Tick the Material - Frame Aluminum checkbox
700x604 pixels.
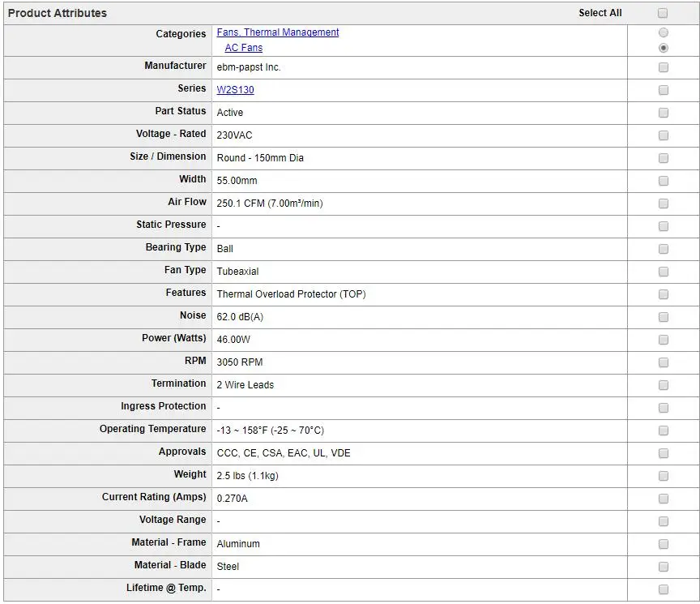[664, 544]
